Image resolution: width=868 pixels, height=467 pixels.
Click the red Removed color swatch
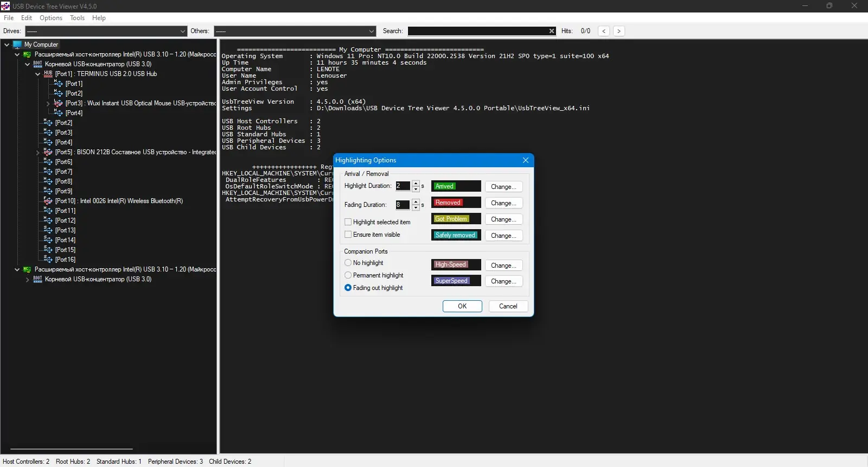(456, 203)
